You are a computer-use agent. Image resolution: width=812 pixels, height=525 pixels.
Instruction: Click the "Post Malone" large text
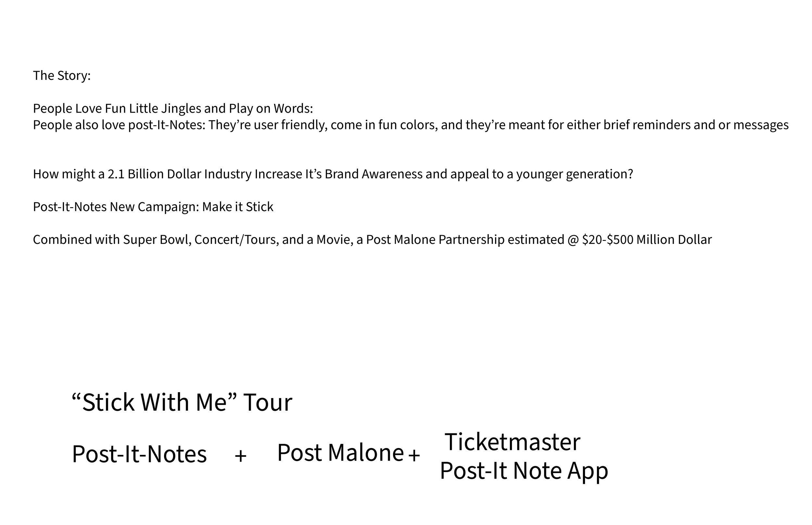[x=340, y=453]
